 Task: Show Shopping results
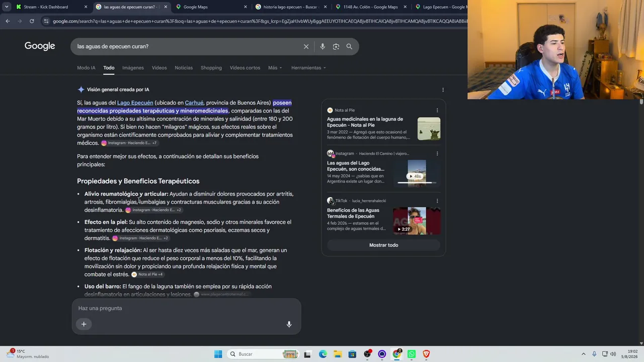211,68
